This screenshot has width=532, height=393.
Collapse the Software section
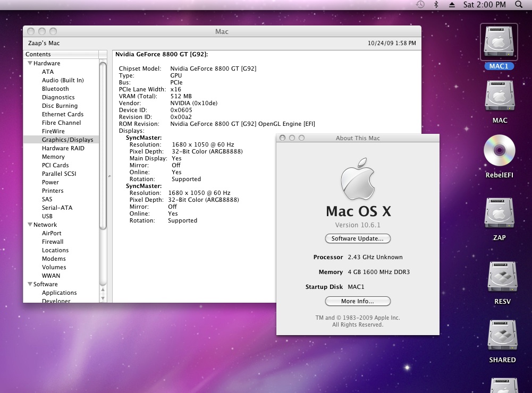point(30,284)
